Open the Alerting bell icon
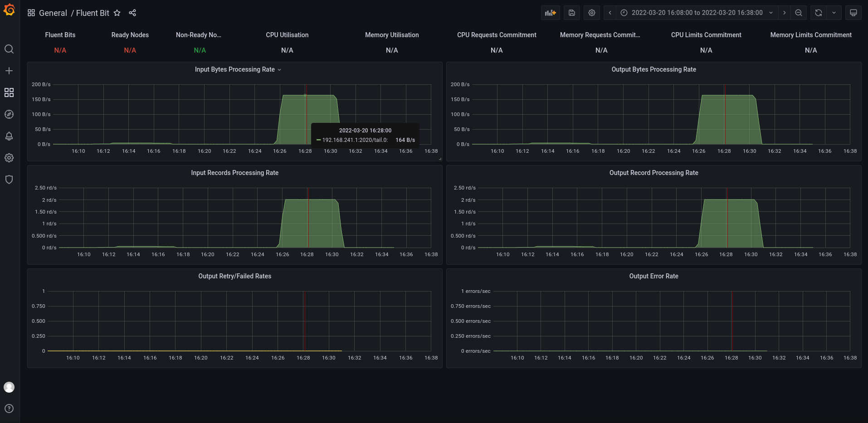The image size is (868, 423). pyautogui.click(x=9, y=136)
